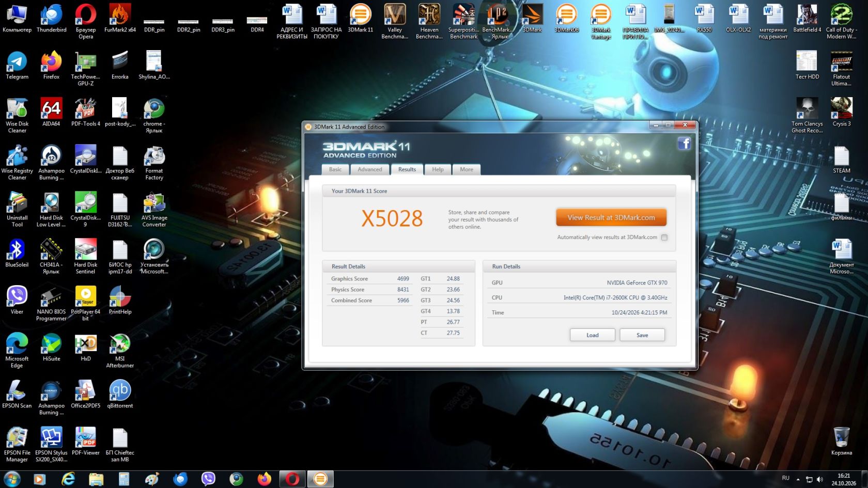Switch to the Advanced tab
The height and width of the screenshot is (488, 868).
point(370,169)
